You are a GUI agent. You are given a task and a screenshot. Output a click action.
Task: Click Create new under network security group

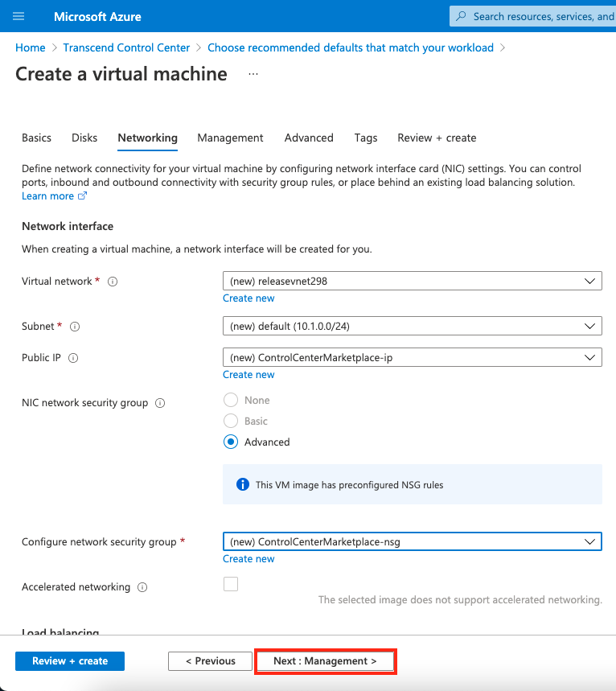(248, 559)
